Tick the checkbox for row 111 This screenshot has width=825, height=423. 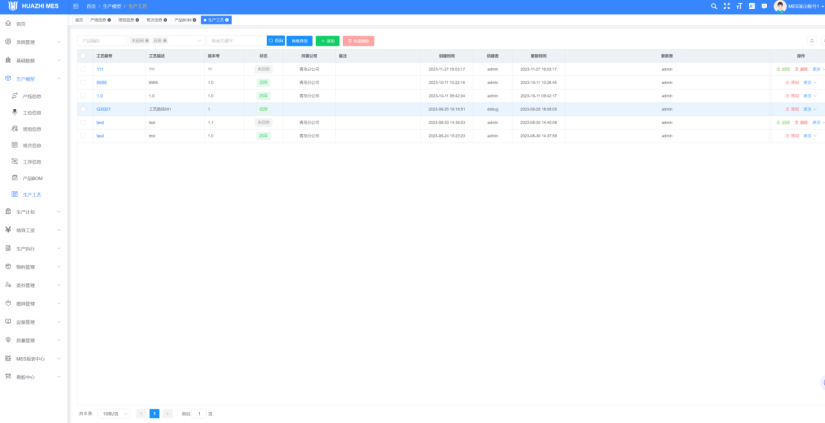click(x=83, y=69)
